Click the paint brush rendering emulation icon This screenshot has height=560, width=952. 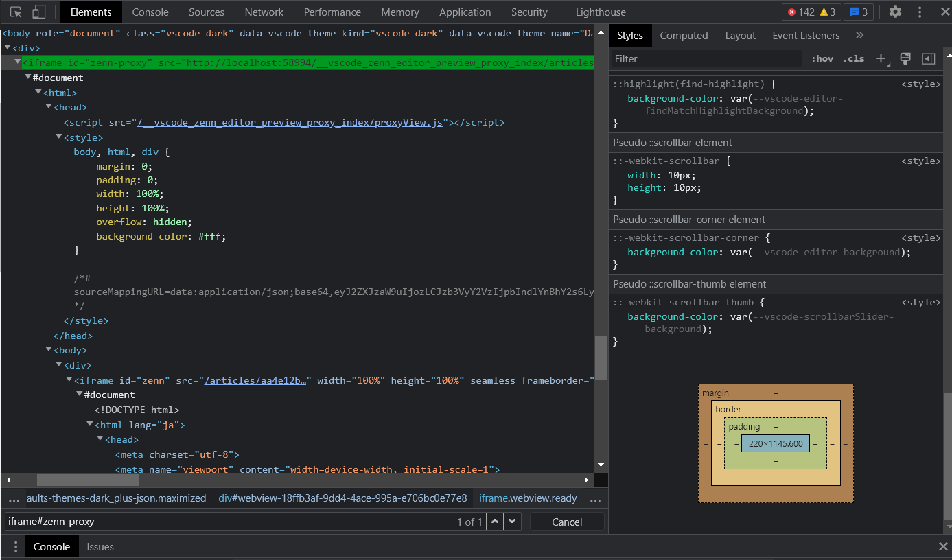tap(905, 58)
